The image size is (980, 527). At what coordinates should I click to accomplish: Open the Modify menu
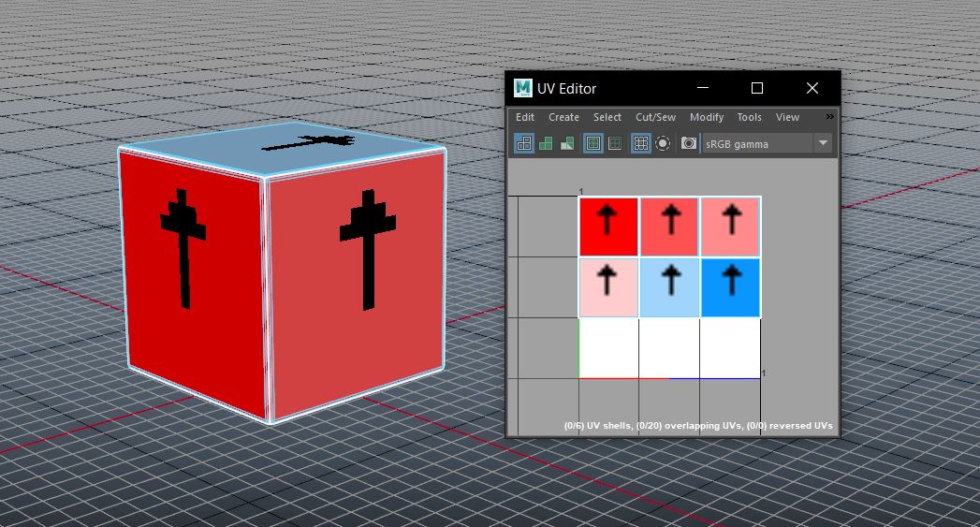pos(707,117)
